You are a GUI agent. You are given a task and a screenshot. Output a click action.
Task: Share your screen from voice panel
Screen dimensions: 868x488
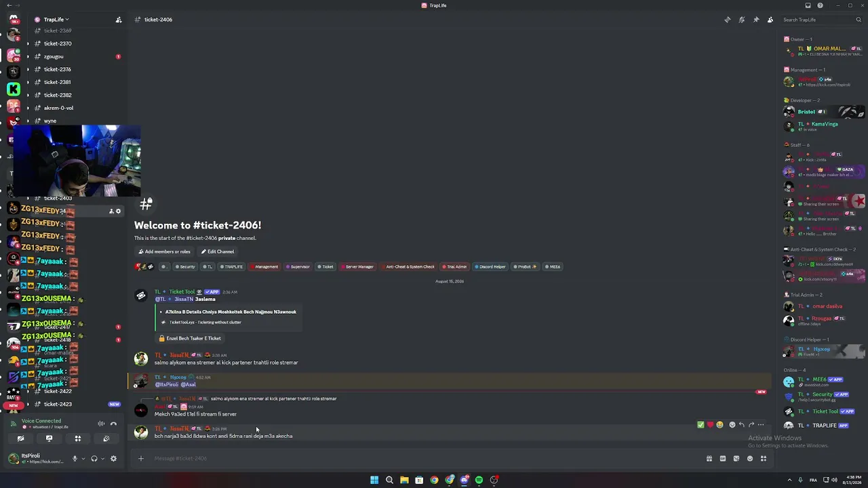point(49,439)
